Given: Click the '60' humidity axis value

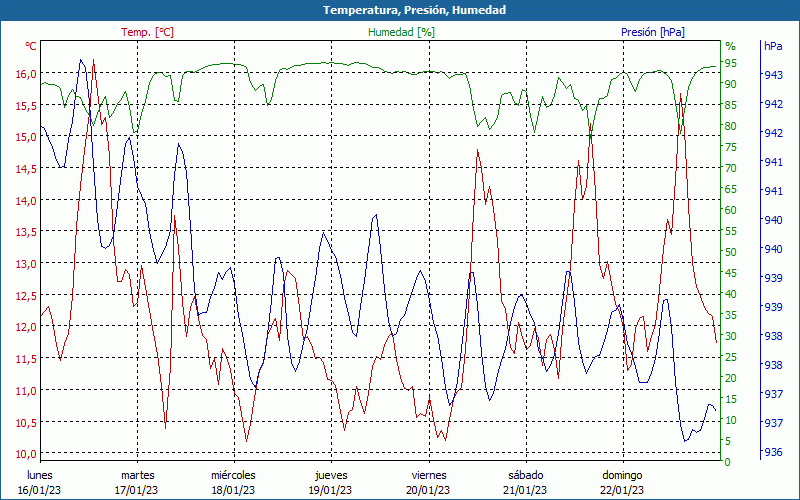Looking at the screenshot, I should pos(731,210).
